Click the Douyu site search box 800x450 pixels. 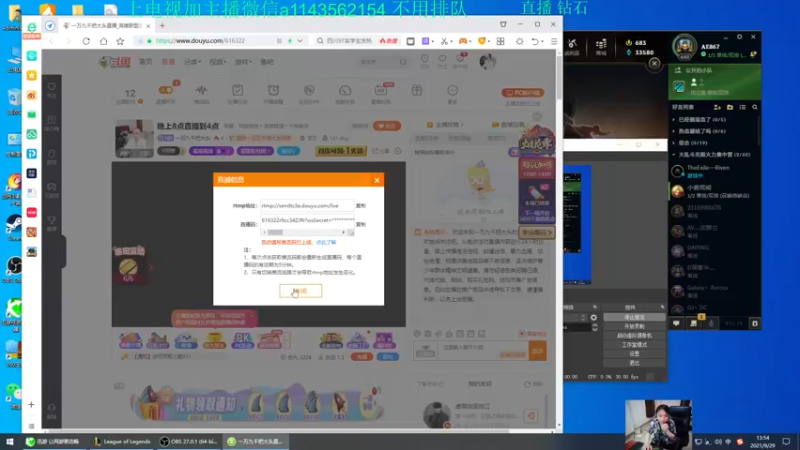(383, 62)
